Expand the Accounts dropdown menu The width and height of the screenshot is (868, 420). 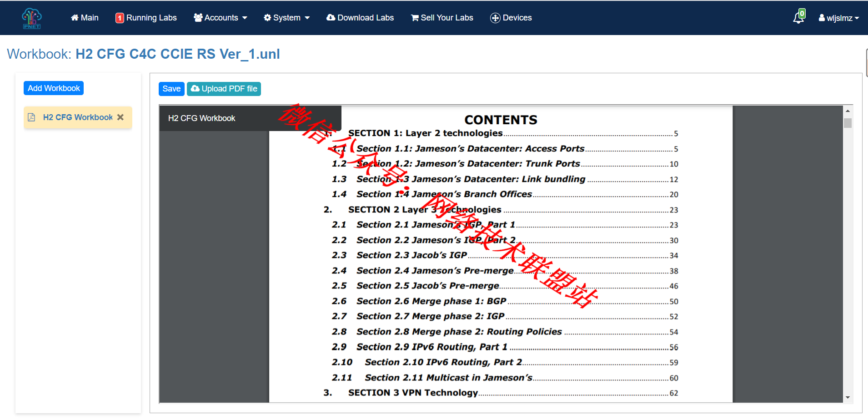coord(221,18)
